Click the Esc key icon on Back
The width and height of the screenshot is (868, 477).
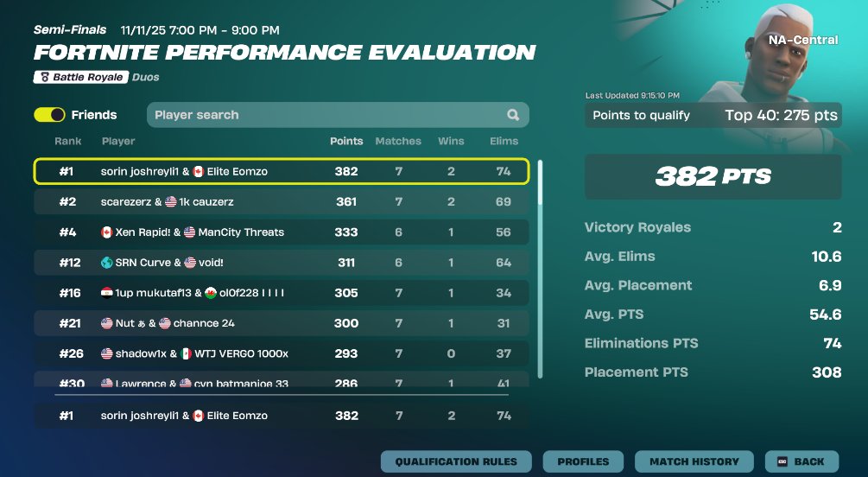click(782, 461)
